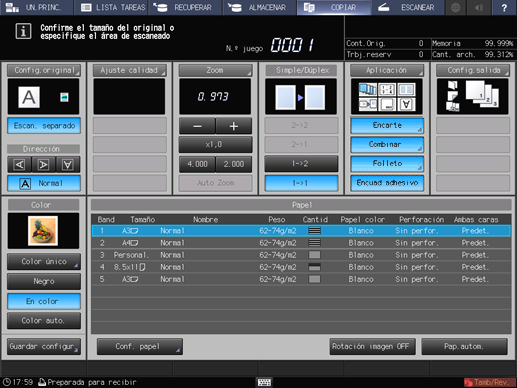Select 1->1 simplex mode
Image resolution: width=517 pixels, height=388 pixels.
301,183
